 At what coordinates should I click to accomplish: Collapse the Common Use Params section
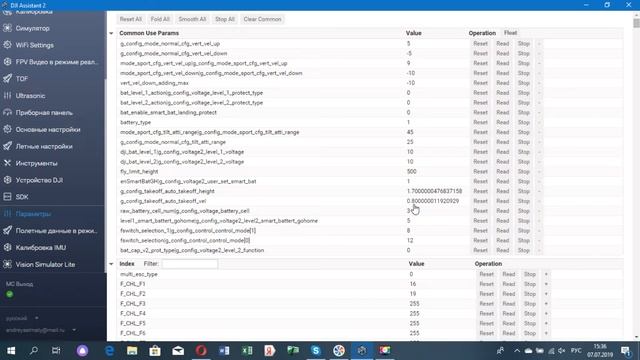pos(111,33)
